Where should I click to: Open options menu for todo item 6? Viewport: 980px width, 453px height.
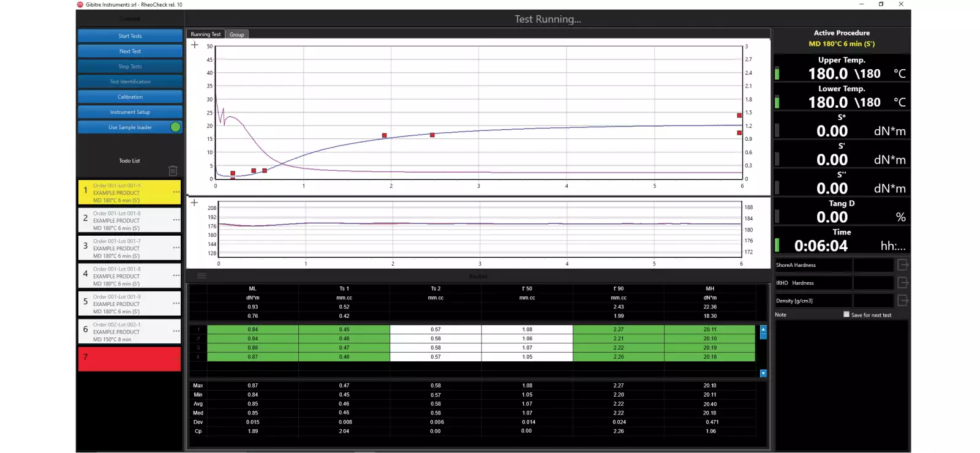(x=176, y=331)
